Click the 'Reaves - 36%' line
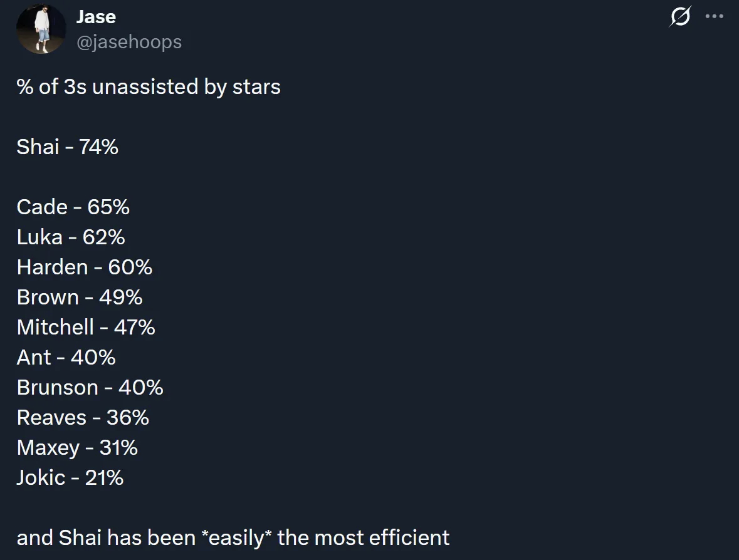 point(83,417)
